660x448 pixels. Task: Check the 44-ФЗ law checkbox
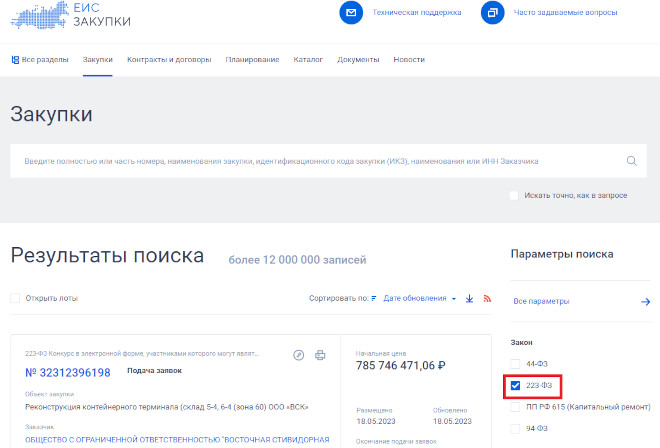(x=515, y=364)
